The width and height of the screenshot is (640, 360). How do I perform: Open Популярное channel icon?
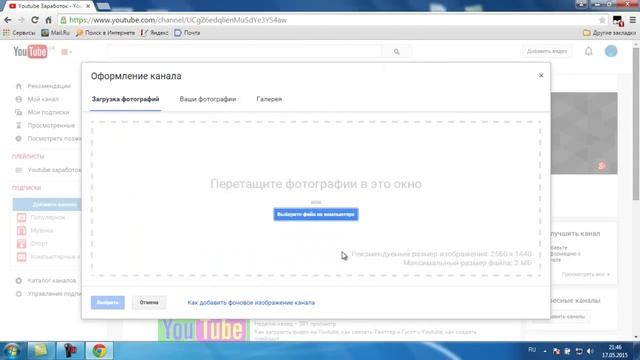21,218
